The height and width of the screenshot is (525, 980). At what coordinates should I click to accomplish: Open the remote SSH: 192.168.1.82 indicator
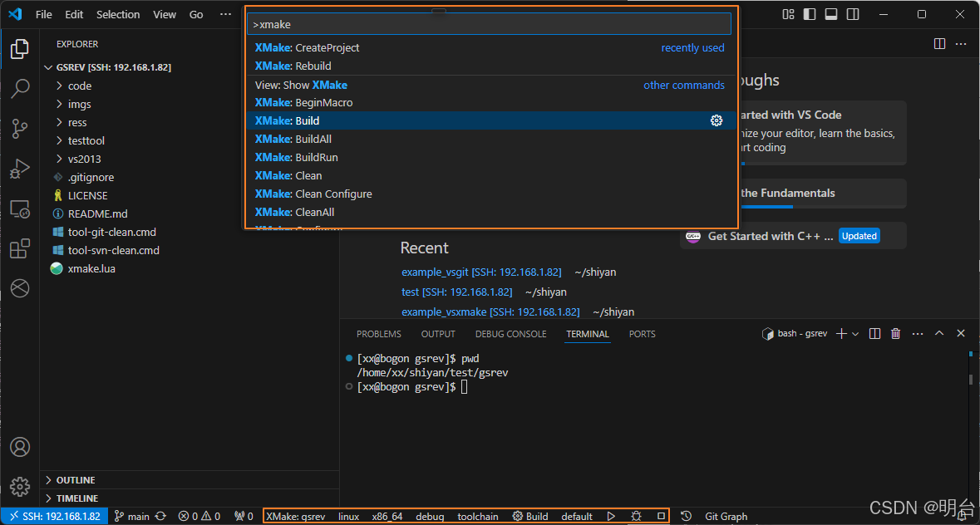[x=55, y=516]
